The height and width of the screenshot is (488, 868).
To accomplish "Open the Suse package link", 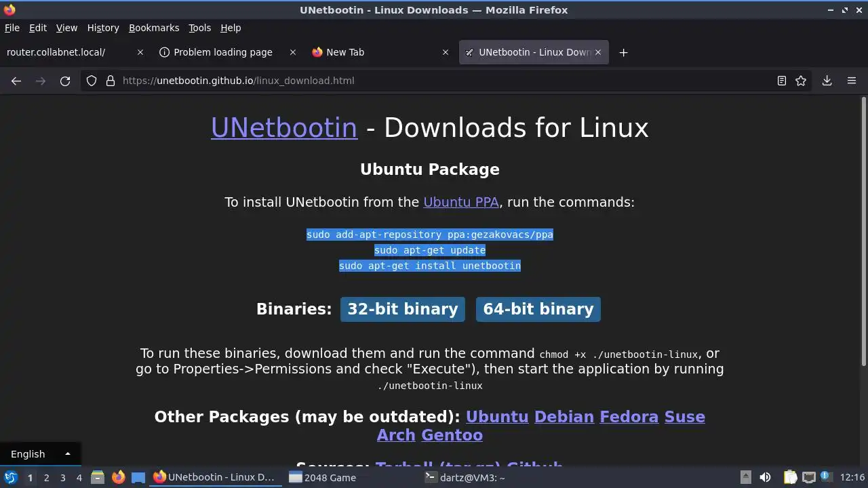I will point(685,417).
